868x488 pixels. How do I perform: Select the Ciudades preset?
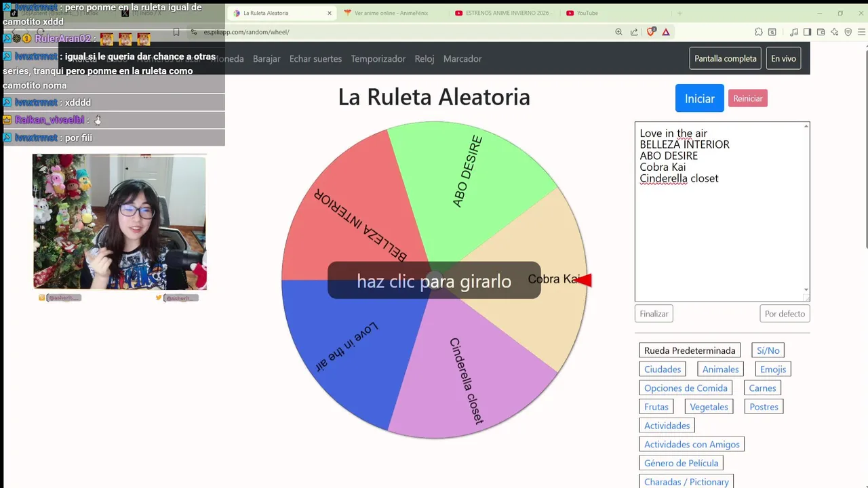click(x=663, y=369)
